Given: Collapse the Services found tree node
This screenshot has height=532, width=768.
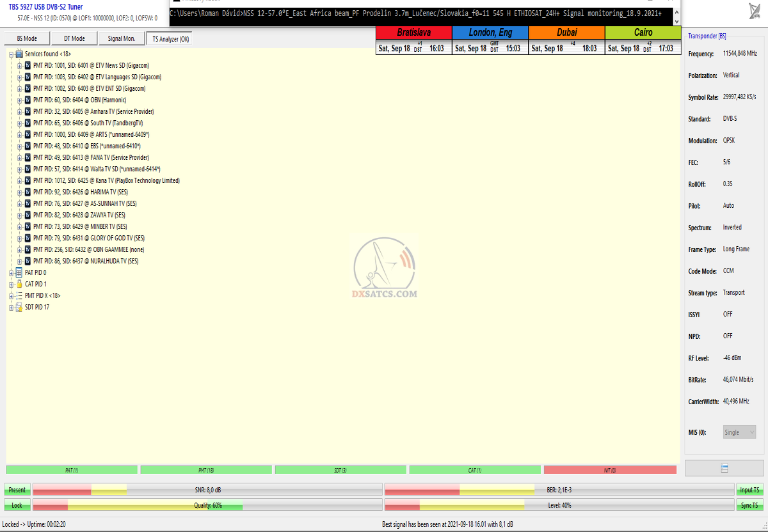Looking at the screenshot, I should (x=11, y=54).
